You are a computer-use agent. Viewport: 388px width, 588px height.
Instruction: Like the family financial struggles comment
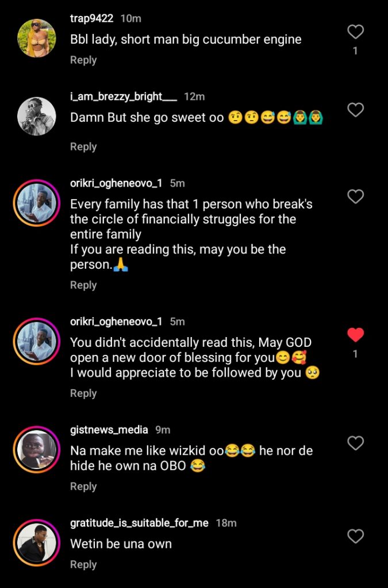pos(355,196)
